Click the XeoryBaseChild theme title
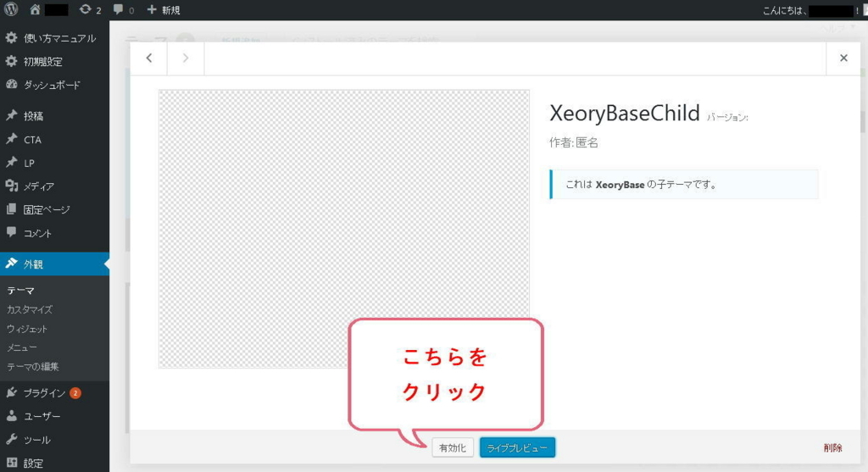Viewport: 868px width, 472px height. pyautogui.click(x=625, y=113)
